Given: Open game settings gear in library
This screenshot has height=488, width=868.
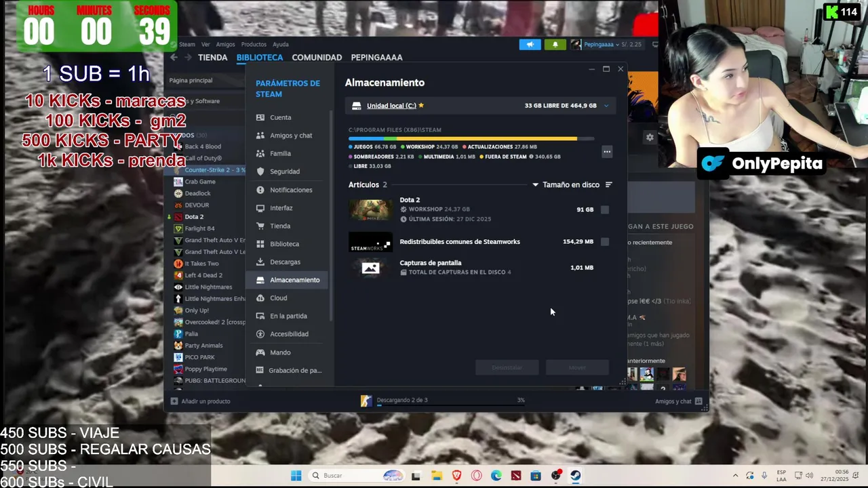Looking at the screenshot, I should click(650, 137).
